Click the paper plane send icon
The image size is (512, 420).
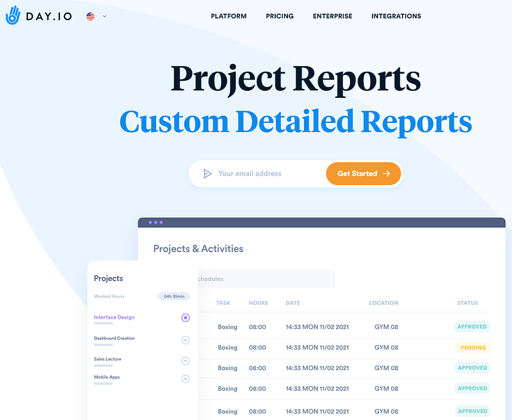pyautogui.click(x=207, y=174)
